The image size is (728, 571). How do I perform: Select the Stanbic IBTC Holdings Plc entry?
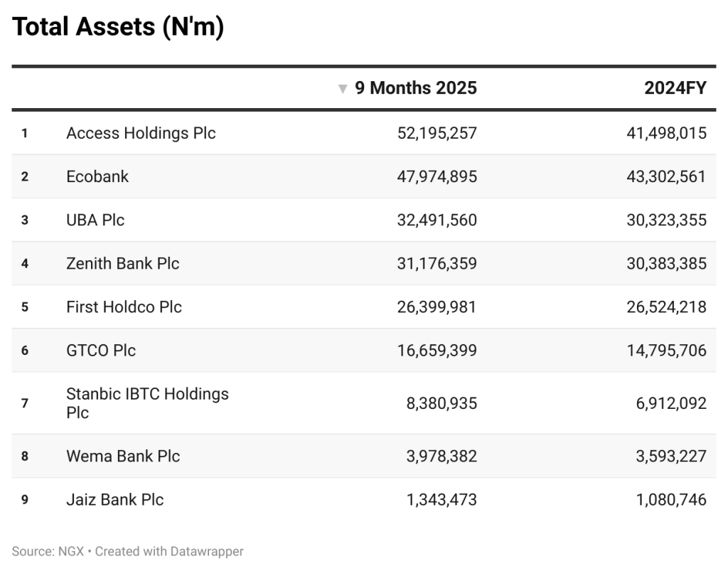pyautogui.click(x=147, y=402)
